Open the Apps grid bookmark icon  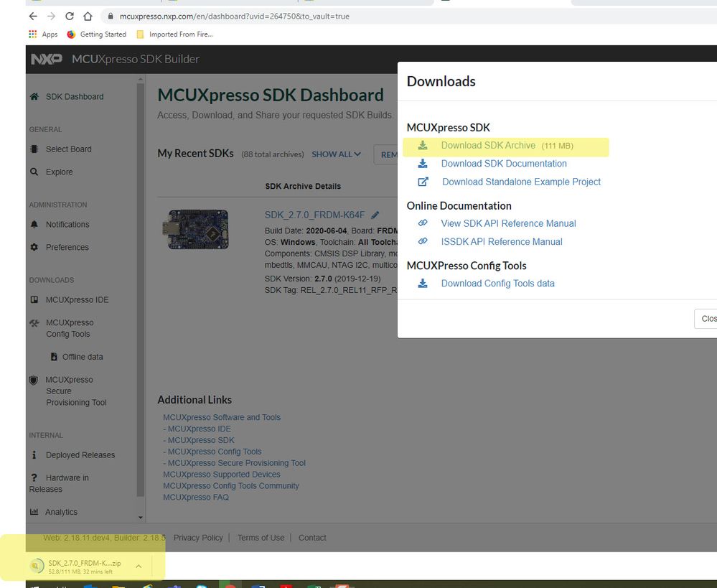click(32, 34)
